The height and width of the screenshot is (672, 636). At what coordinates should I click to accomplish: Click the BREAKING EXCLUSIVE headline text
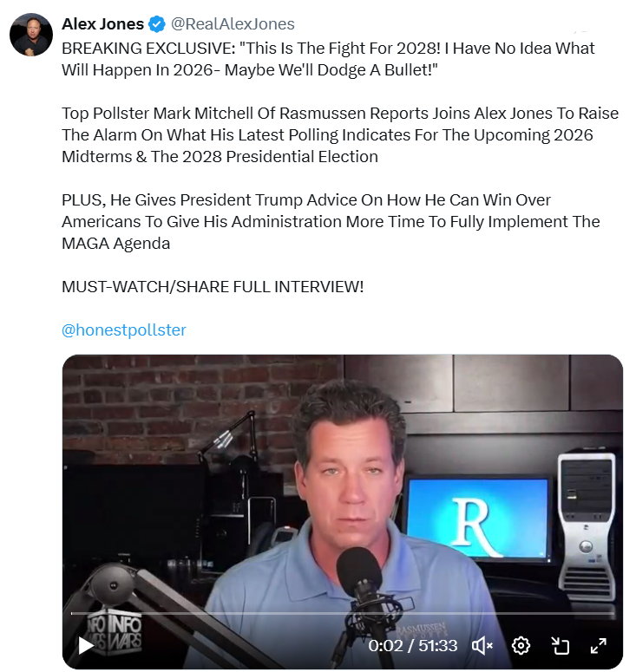click(328, 59)
